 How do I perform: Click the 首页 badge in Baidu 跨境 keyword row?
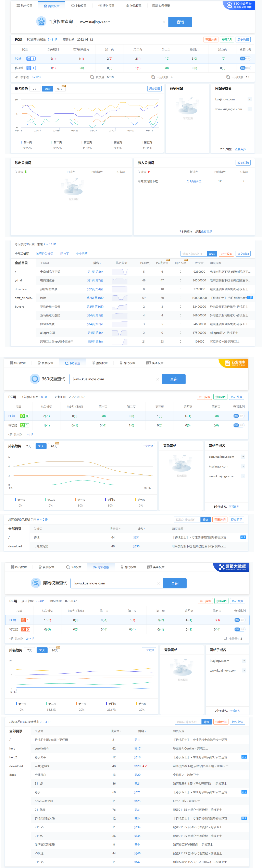point(250,298)
